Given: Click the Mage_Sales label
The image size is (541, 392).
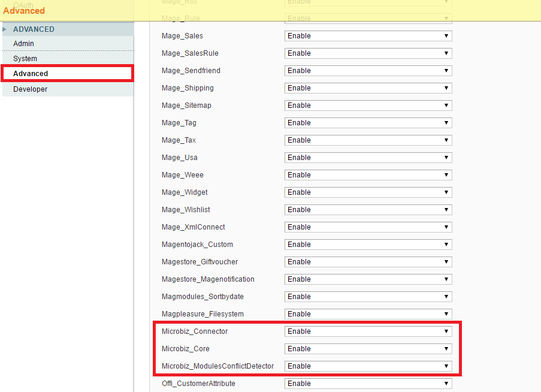Looking at the screenshot, I should [x=182, y=36].
